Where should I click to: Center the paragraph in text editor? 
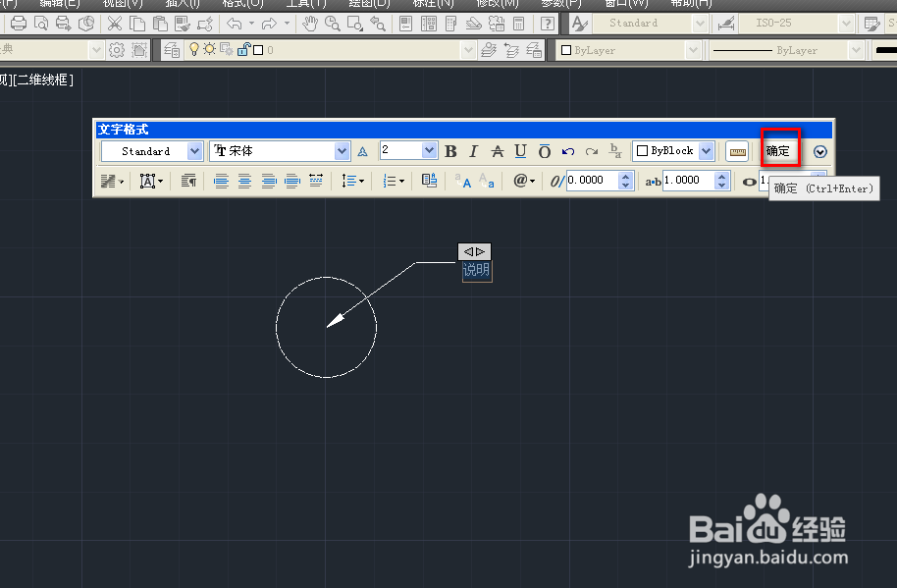[x=244, y=182]
